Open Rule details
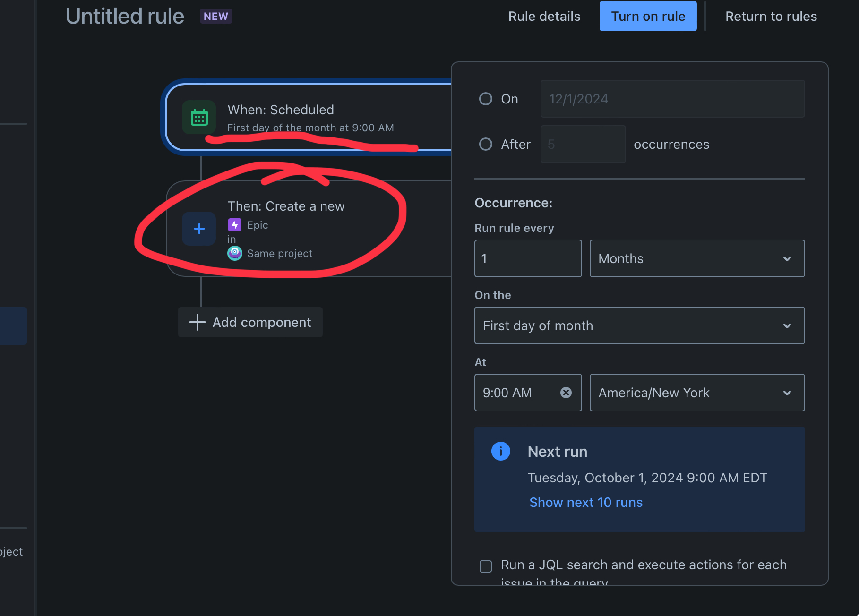 tap(544, 16)
